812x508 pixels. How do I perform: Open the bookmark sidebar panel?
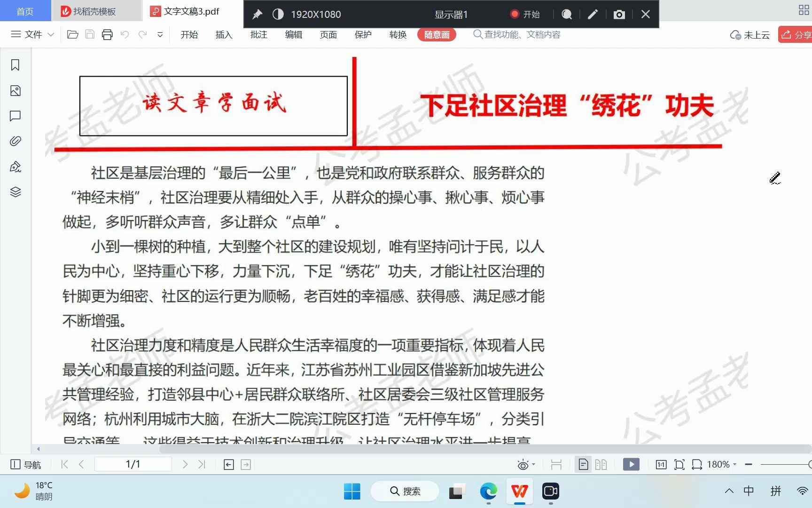[16, 65]
